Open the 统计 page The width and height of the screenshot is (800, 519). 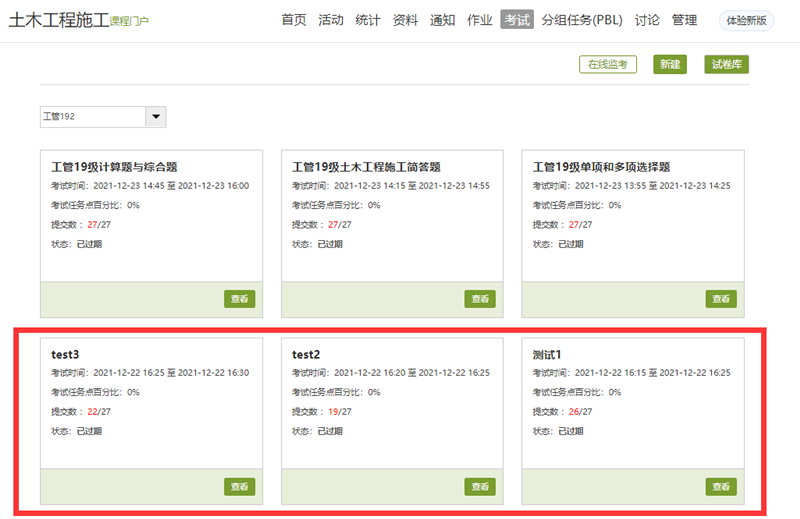368,20
